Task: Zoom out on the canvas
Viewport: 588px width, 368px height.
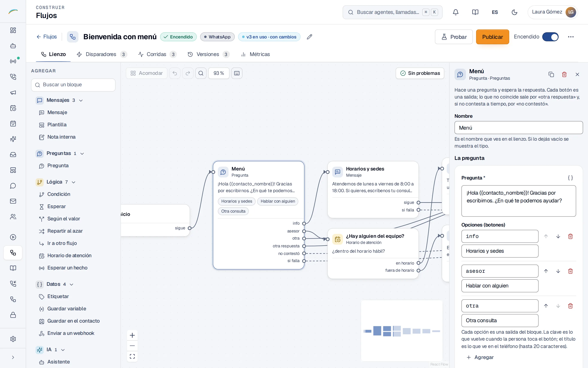Action: (x=132, y=346)
